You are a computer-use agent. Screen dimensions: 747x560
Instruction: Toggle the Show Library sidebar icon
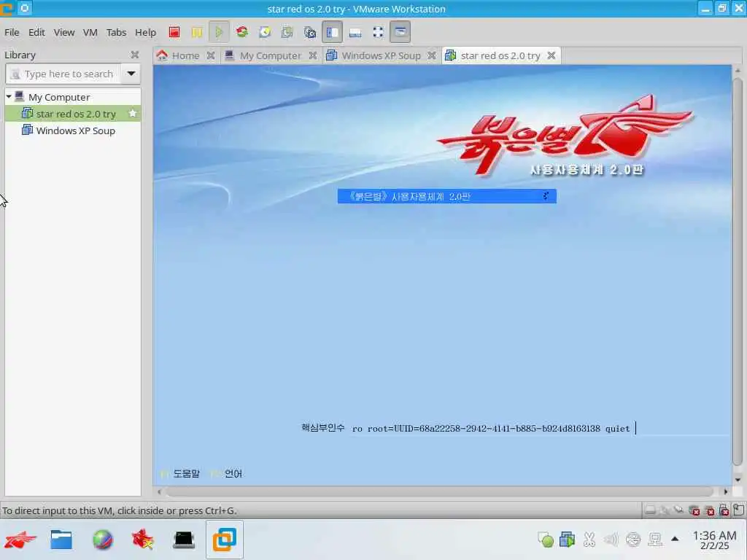coord(332,32)
